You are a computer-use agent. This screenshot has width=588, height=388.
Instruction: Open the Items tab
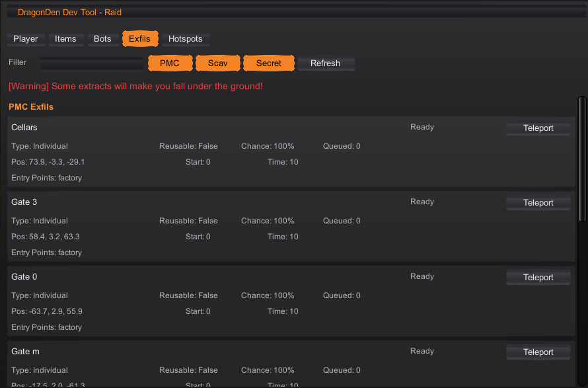[x=65, y=39]
